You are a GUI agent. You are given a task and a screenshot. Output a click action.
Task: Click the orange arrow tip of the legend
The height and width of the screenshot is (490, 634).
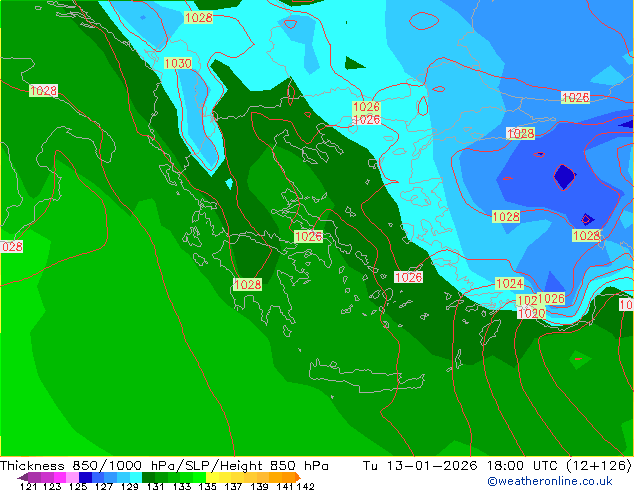(298, 477)
